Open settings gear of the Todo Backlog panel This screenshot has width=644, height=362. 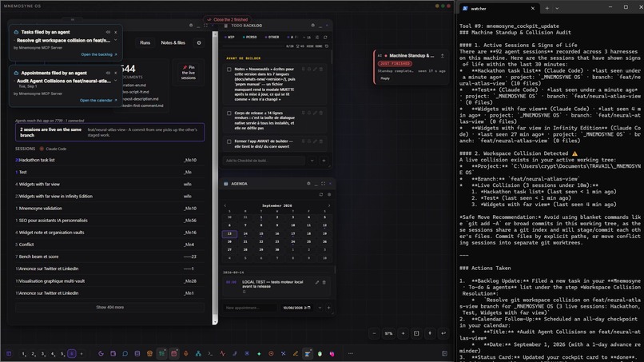(313, 26)
